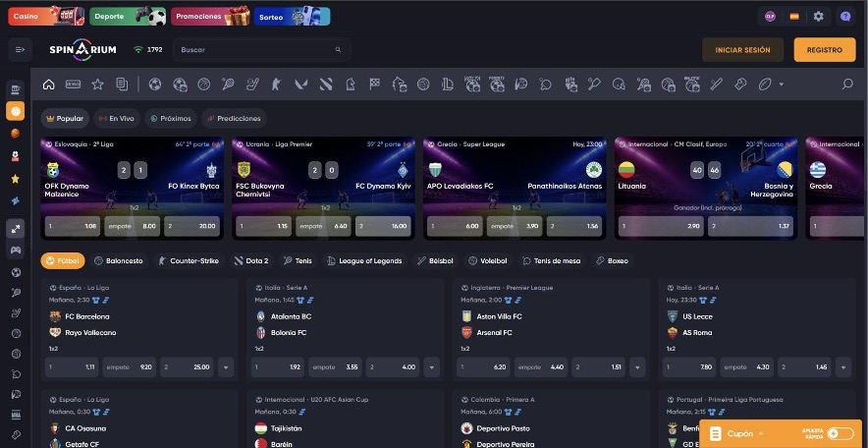This screenshot has height=448, width=868.
Task: Click the checkered flag racing icon
Action: tap(375, 84)
